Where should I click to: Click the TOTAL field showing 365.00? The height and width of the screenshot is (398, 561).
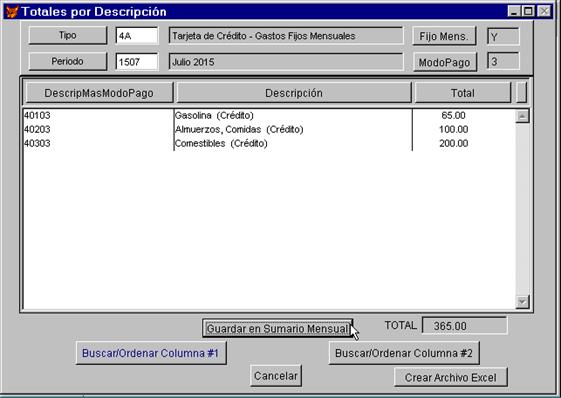[464, 326]
